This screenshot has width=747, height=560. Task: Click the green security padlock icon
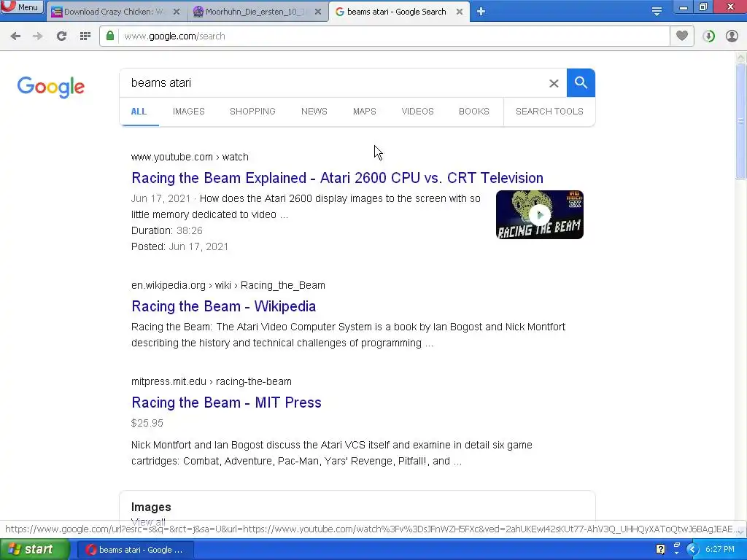110,36
